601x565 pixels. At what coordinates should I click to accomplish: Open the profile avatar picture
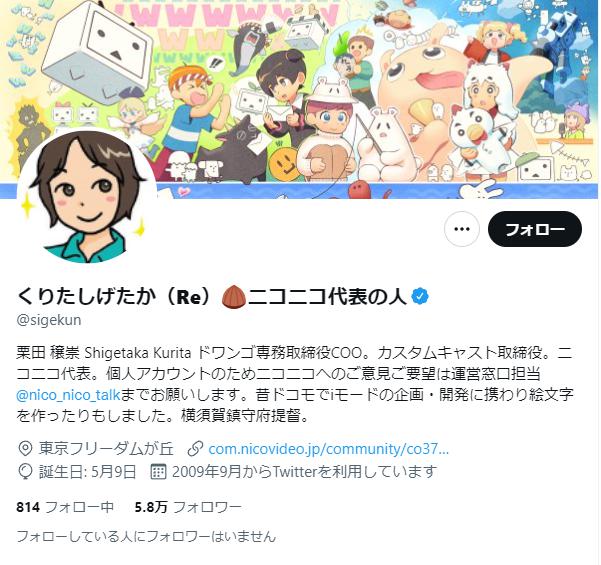tap(87, 196)
